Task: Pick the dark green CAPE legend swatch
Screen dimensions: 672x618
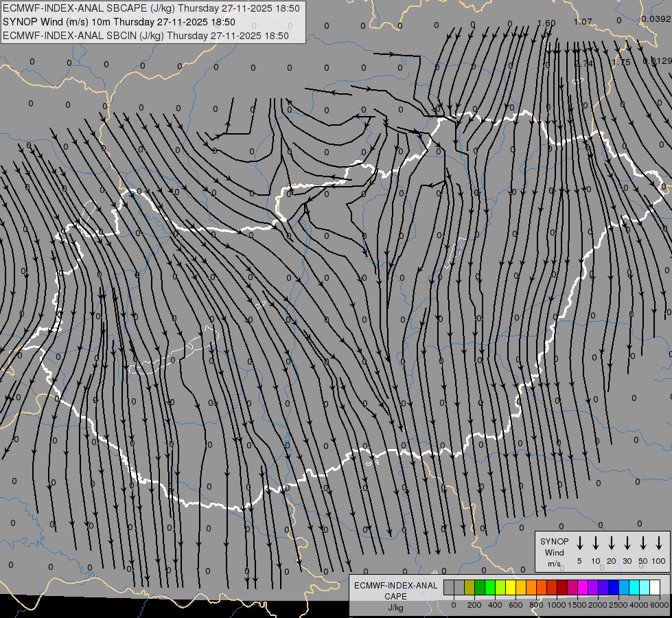Action: [x=480, y=587]
